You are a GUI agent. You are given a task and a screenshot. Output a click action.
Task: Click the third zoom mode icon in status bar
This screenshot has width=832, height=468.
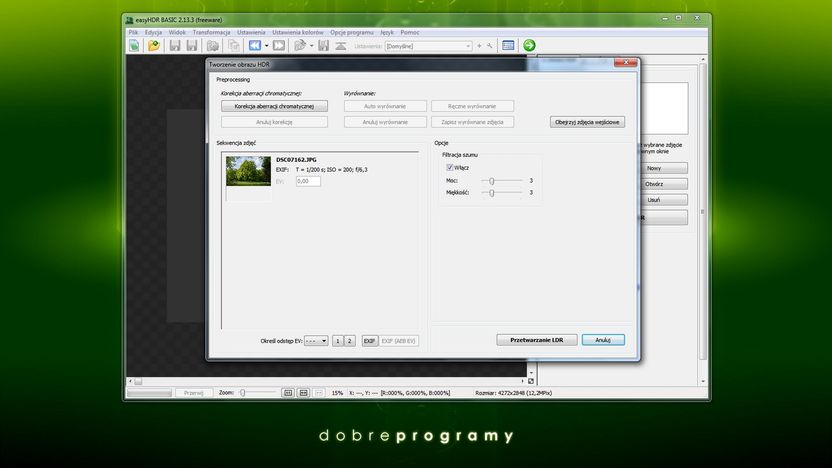pyautogui.click(x=318, y=393)
